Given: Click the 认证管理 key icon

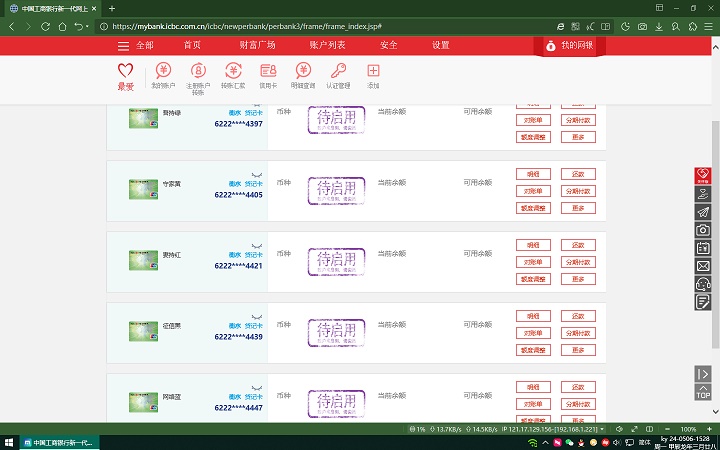Looking at the screenshot, I should pos(338,75).
